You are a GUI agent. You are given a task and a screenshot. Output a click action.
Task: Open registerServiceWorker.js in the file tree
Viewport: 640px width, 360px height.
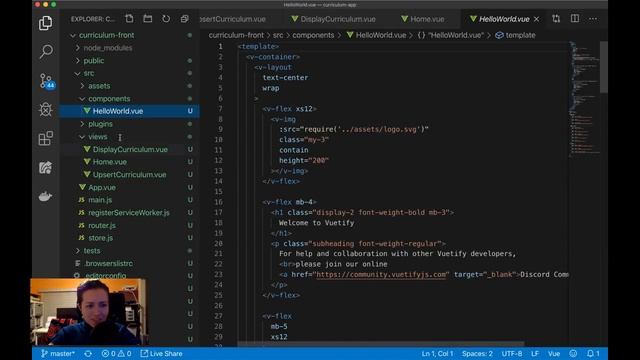click(x=129, y=213)
